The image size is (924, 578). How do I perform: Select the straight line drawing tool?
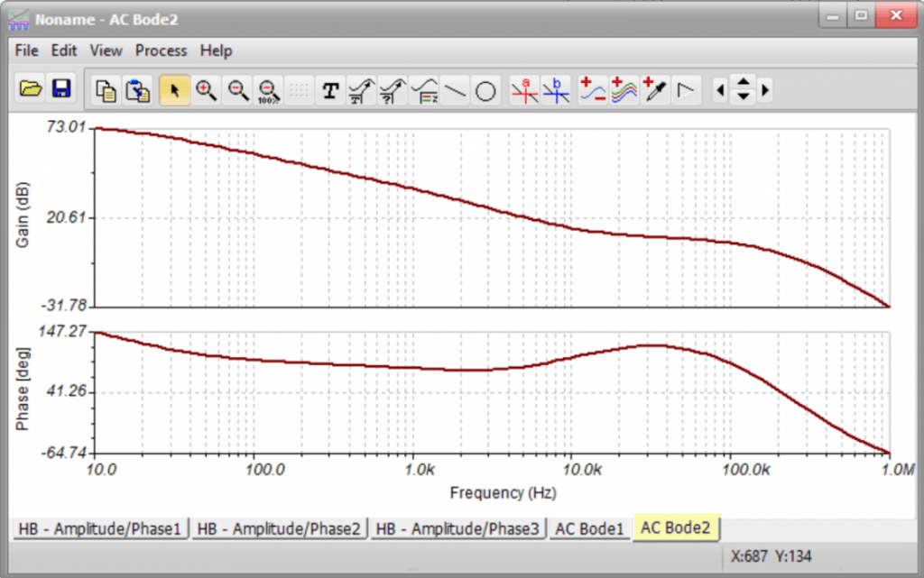point(456,90)
